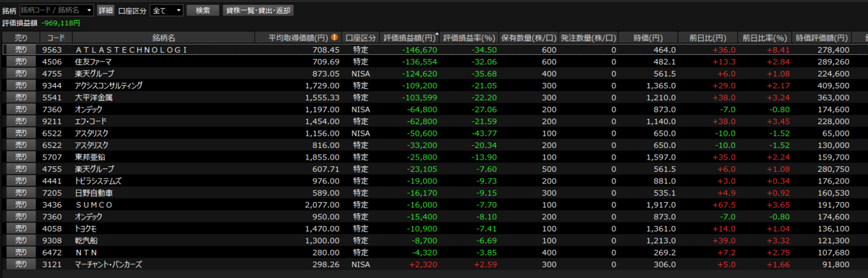Image resolution: width=868 pixels, height=278 pixels.
Task: Click 売り for 乾汽船
Action: (x=21, y=240)
